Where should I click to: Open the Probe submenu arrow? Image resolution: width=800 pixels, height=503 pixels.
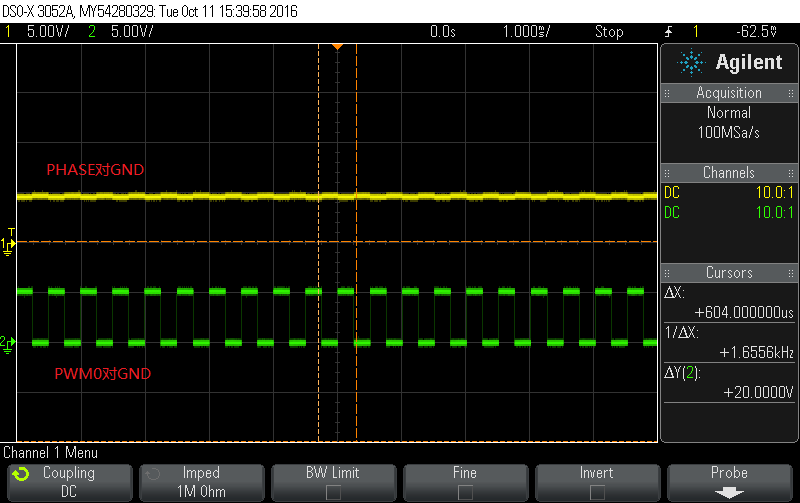point(729,493)
